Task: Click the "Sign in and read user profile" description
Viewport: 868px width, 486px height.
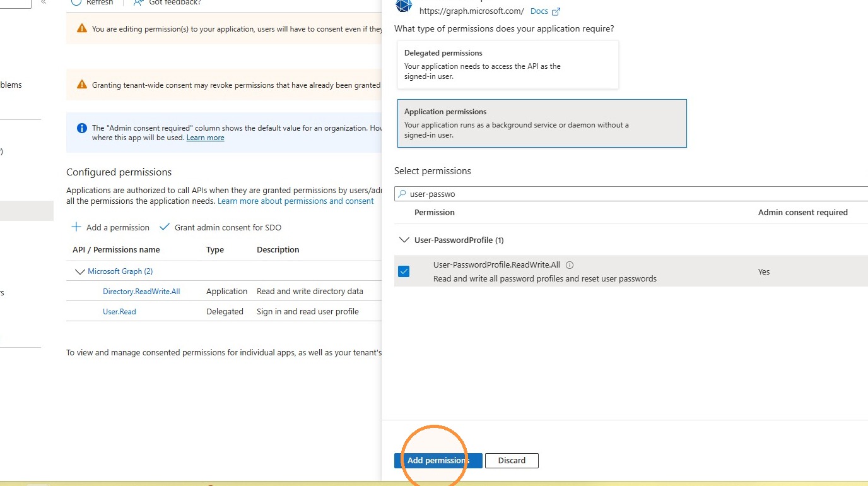Action: click(308, 312)
